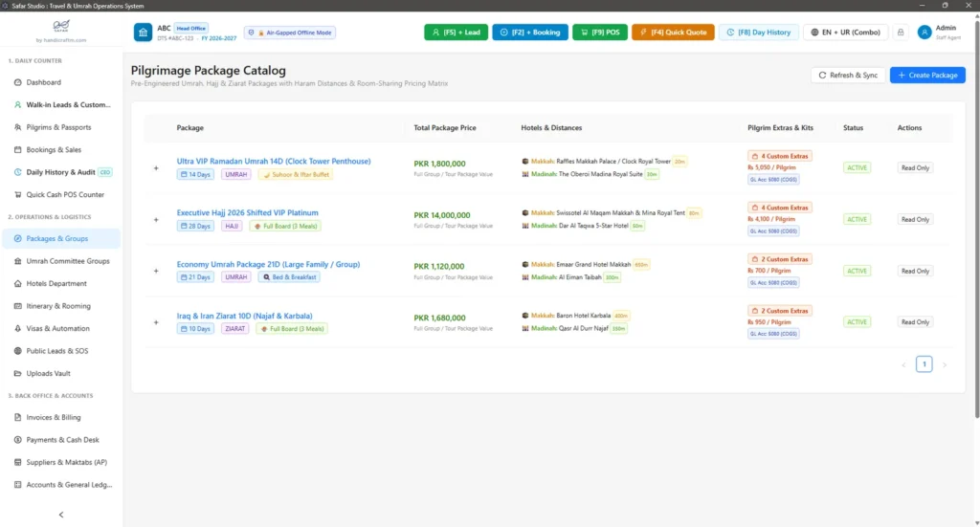Click 4 Custom Extras in Ultra VIP row
The height and width of the screenshot is (527, 980).
pos(780,156)
